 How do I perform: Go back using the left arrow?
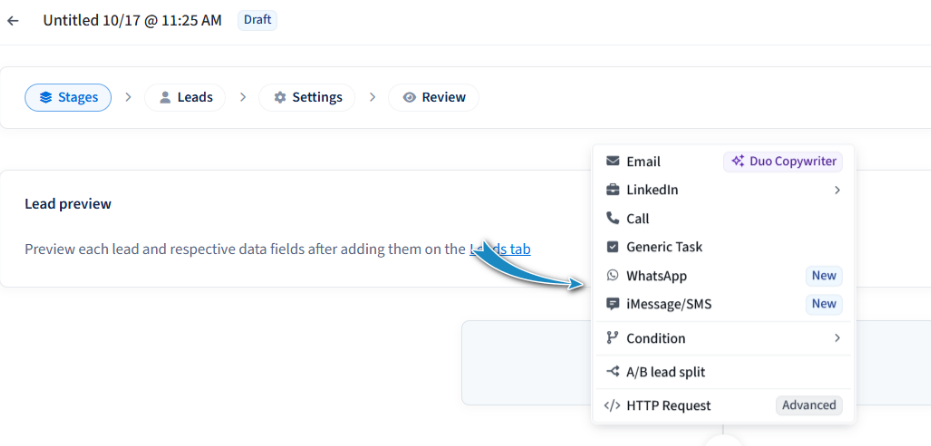click(13, 21)
